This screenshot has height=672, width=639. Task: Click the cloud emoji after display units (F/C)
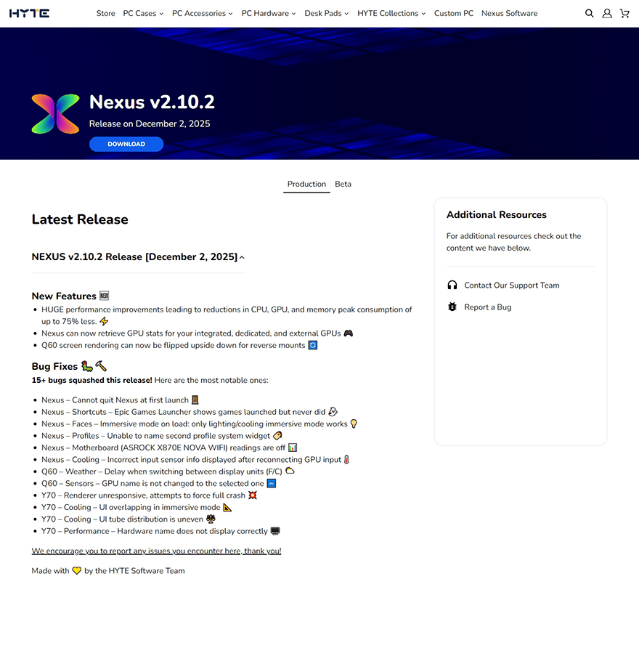click(290, 471)
